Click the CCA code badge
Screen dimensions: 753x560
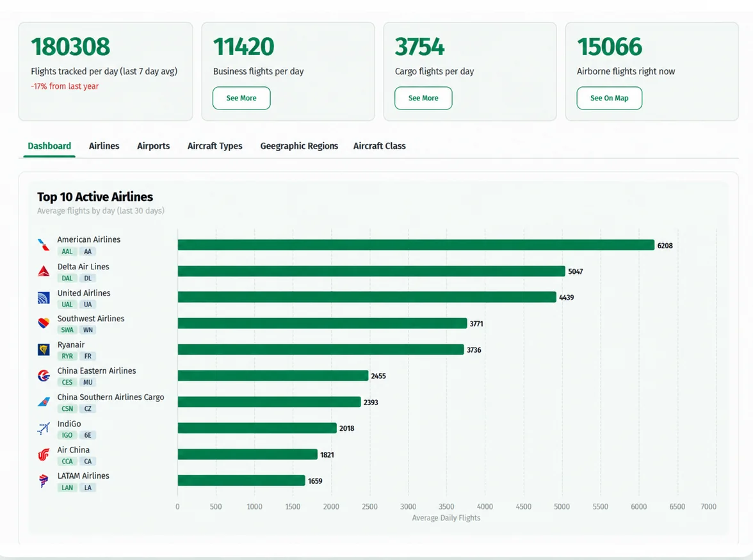tap(67, 461)
